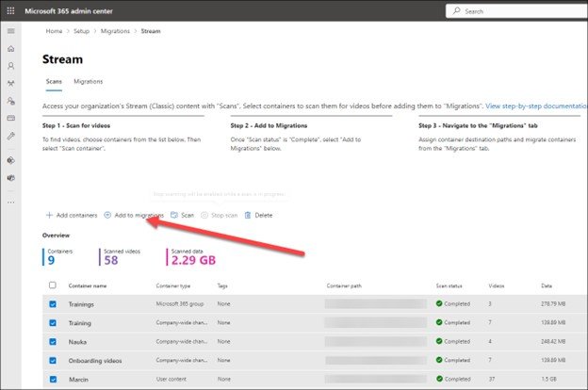The height and width of the screenshot is (390, 588).
Task: Click the Delete trash icon
Action: [248, 215]
